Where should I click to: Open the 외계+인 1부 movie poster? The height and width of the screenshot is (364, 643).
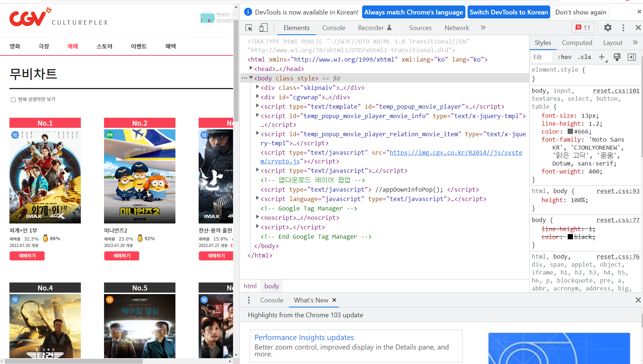pyautogui.click(x=45, y=176)
